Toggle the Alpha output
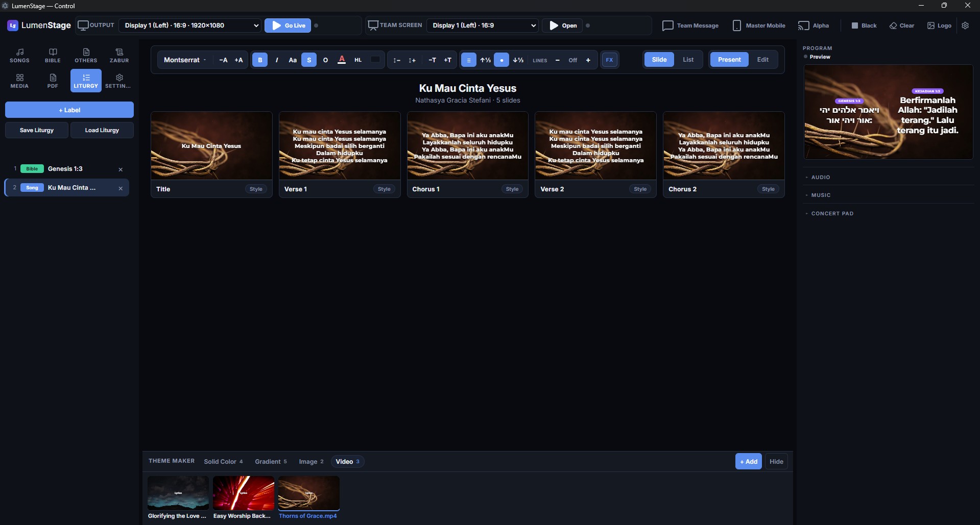980x525 pixels. [x=814, y=25]
